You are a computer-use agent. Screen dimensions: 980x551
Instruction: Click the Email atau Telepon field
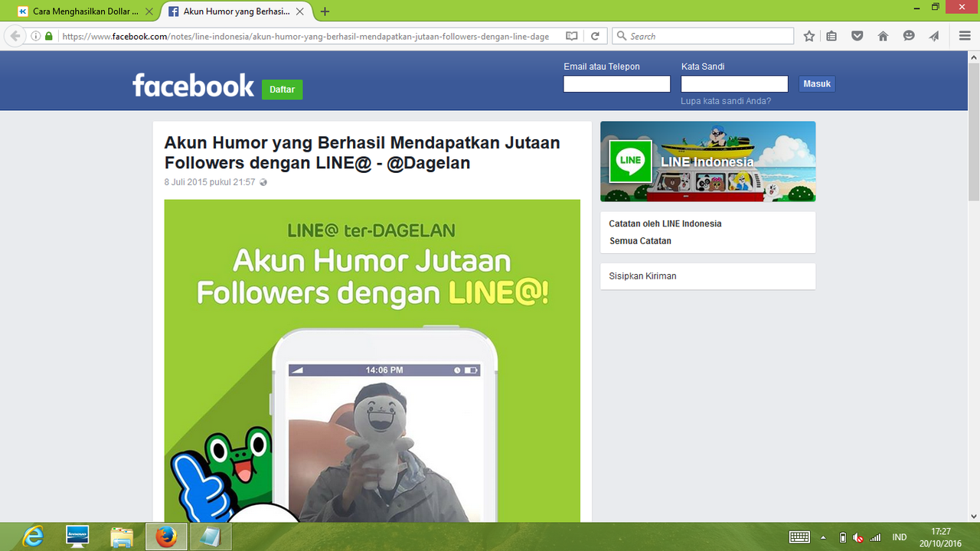pyautogui.click(x=616, y=84)
